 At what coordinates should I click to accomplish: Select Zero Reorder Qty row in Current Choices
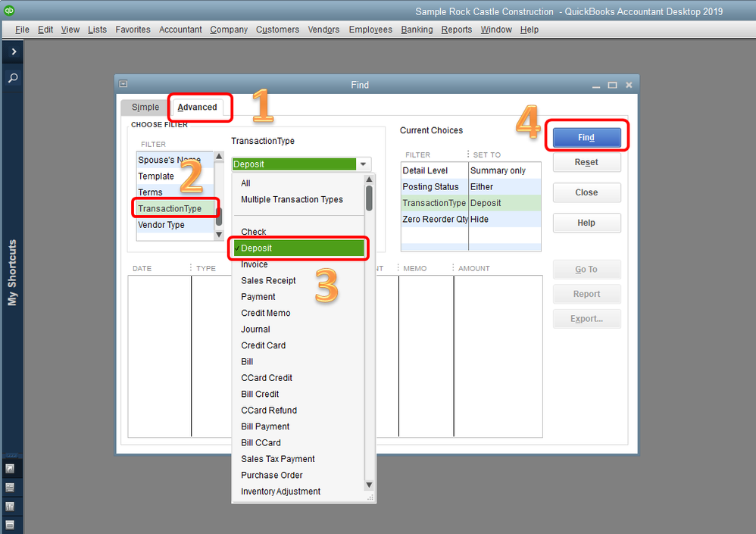pyautogui.click(x=471, y=220)
